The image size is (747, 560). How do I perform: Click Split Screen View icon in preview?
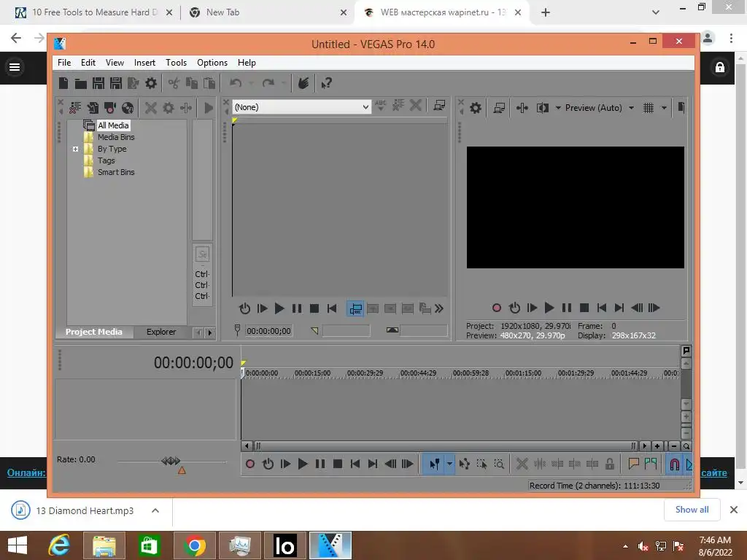(543, 108)
